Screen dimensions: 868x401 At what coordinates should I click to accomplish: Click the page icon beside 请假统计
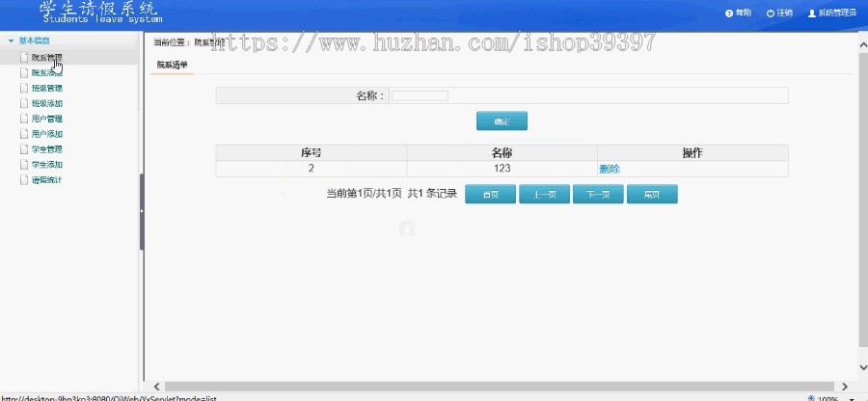tap(23, 179)
